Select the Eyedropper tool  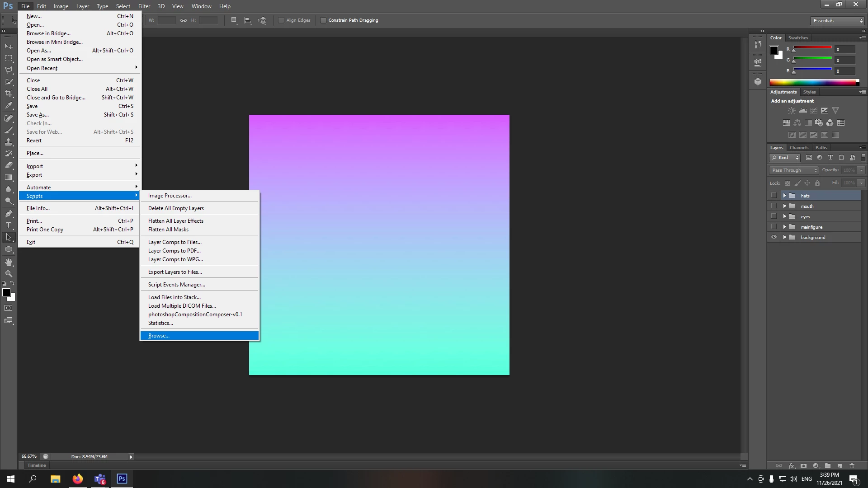9,106
